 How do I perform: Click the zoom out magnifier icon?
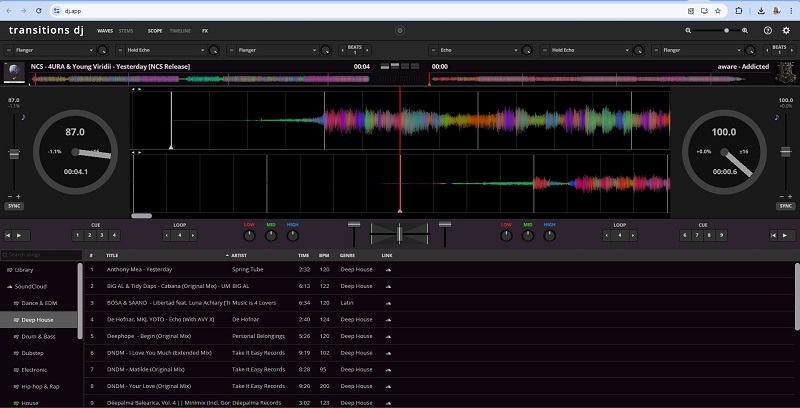[688, 31]
